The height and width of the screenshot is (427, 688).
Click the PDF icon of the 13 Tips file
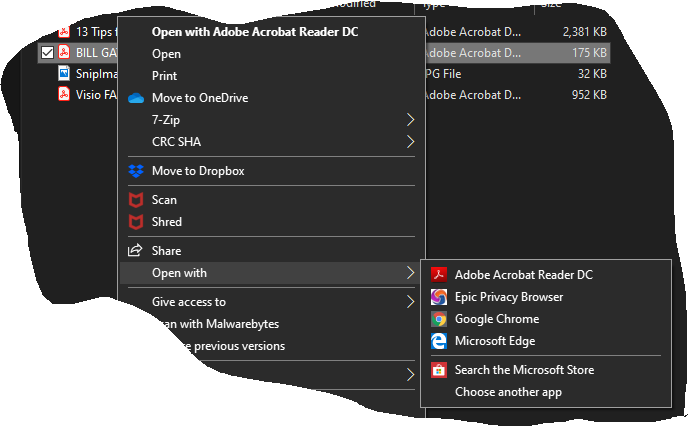pyautogui.click(x=64, y=32)
